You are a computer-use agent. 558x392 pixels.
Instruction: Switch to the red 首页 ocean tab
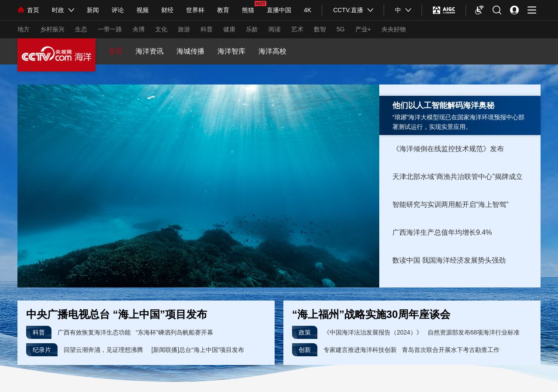(116, 51)
